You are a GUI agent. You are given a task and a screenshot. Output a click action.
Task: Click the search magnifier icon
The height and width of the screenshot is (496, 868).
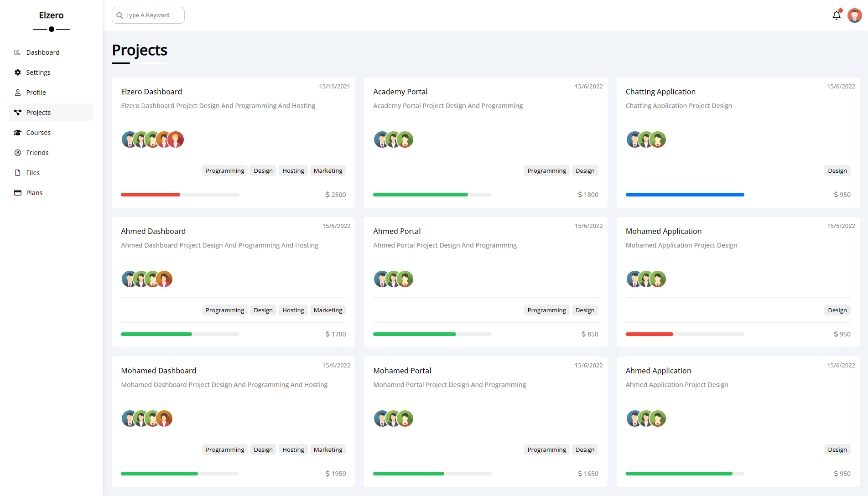pyautogui.click(x=120, y=15)
